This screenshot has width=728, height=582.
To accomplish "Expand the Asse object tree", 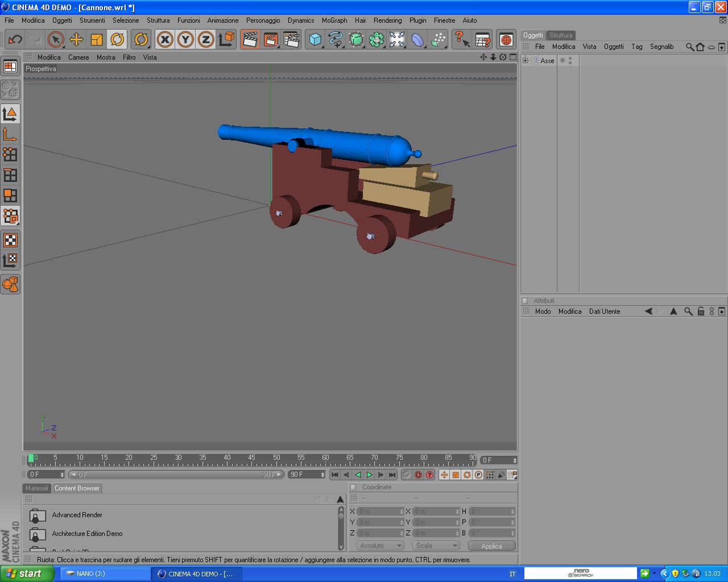I will pos(526,60).
